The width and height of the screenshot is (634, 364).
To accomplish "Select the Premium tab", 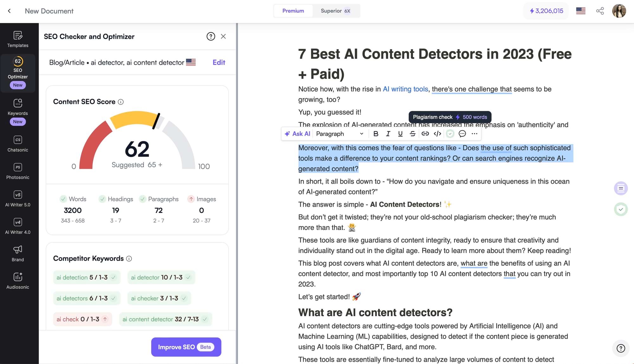I will click(x=293, y=10).
